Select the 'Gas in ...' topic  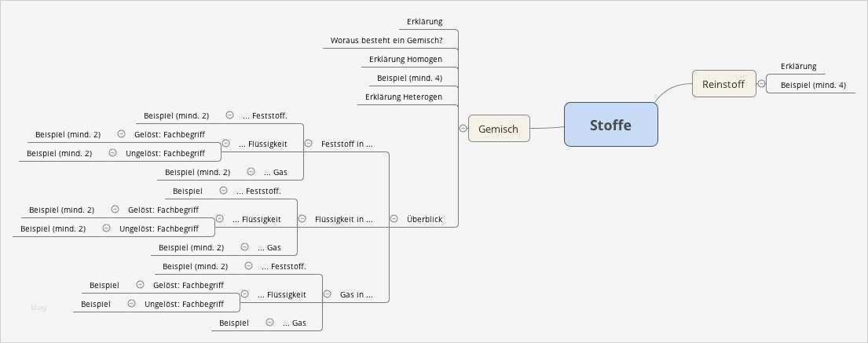tap(356, 295)
